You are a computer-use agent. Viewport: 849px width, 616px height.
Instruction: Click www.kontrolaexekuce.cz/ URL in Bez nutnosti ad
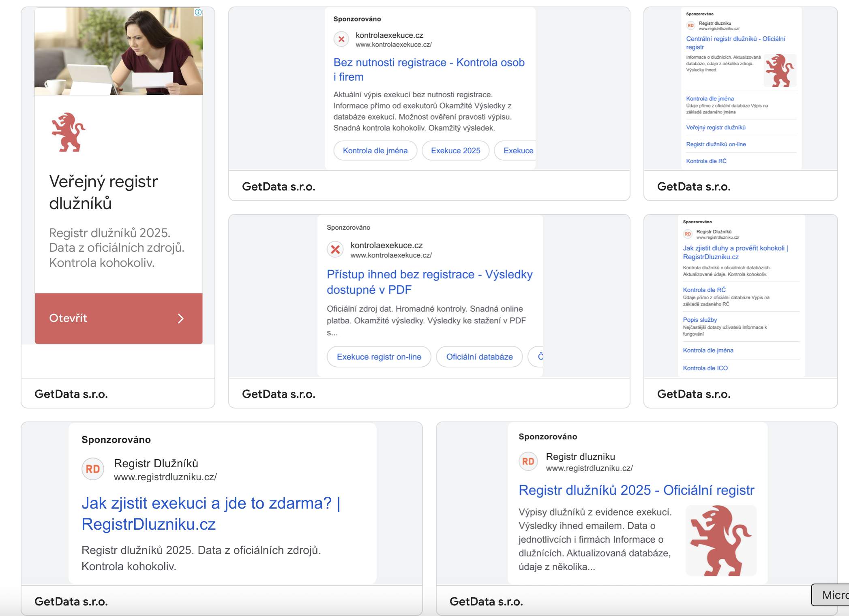(394, 45)
